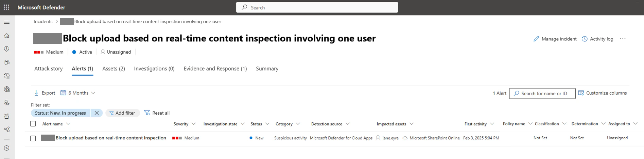
Task: Open the shield icon in sidebar
Action: pos(7,49)
